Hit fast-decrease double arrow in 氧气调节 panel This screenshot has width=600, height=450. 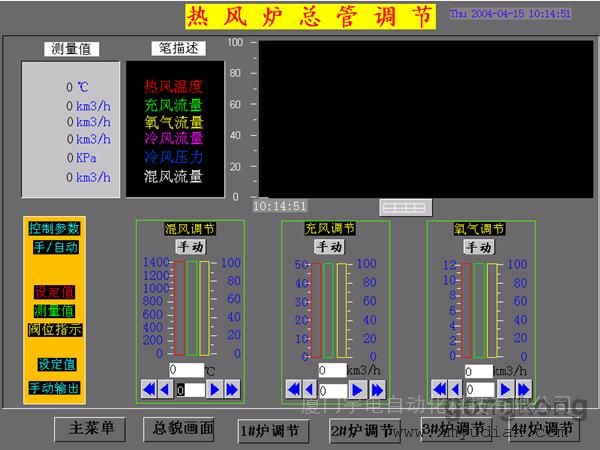tap(439, 389)
